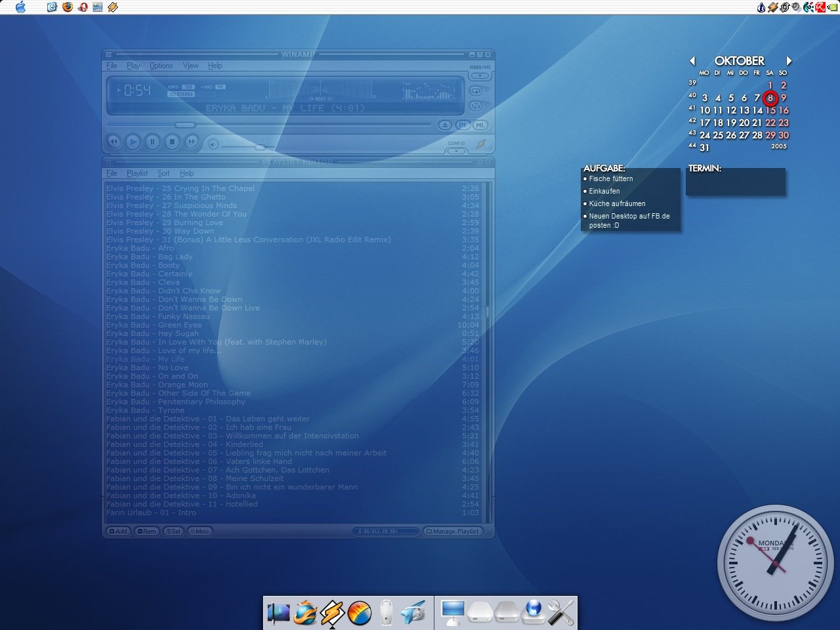Viewport: 840px width, 630px height.
Task: Click the Winamp seek bar handle
Action: 185,125
